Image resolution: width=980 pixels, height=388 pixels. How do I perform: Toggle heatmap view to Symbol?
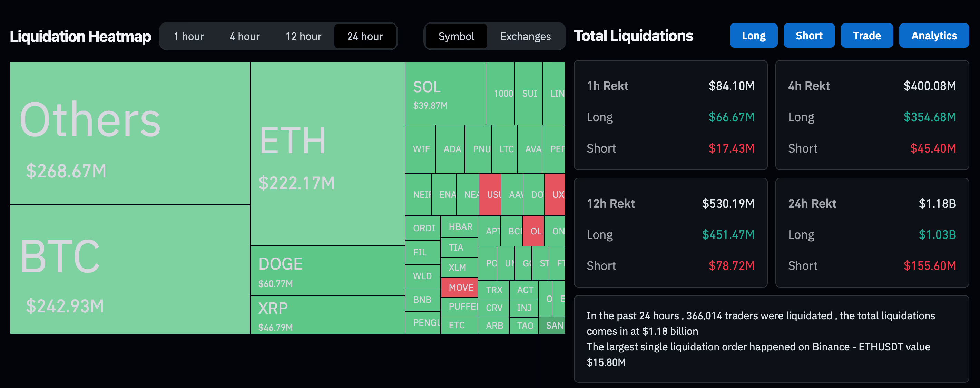[x=456, y=36]
